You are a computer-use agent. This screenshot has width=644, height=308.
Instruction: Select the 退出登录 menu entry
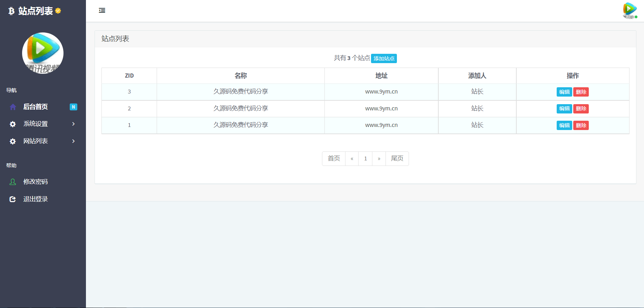pyautogui.click(x=36, y=199)
